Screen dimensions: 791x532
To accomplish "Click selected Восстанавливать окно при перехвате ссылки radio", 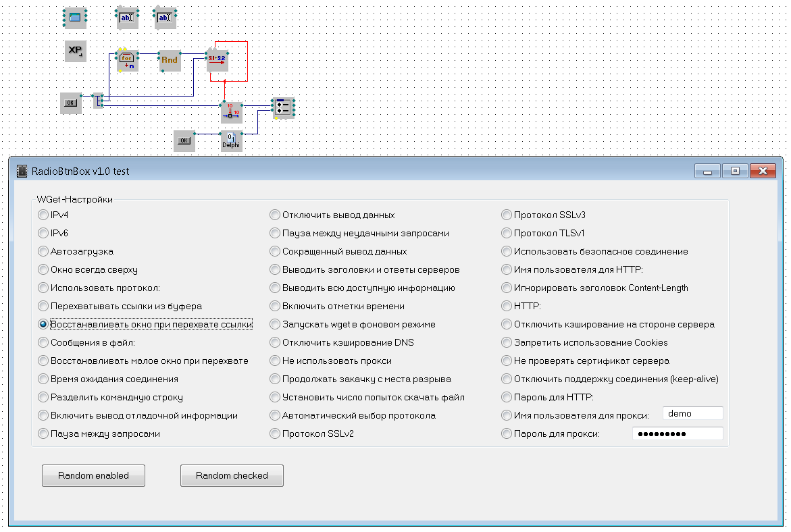I will click(x=145, y=324).
